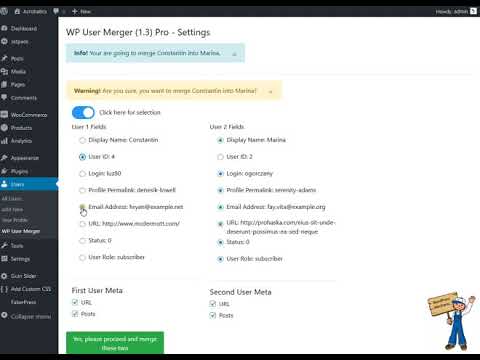The height and width of the screenshot is (360, 480).
Task: Select User 1 'User ID: 4' radio
Action: [82, 157]
